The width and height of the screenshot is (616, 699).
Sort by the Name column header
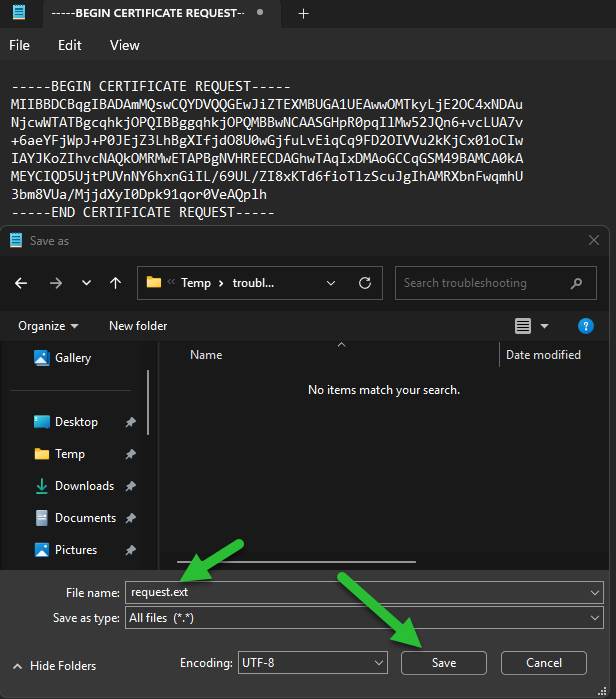(x=206, y=355)
